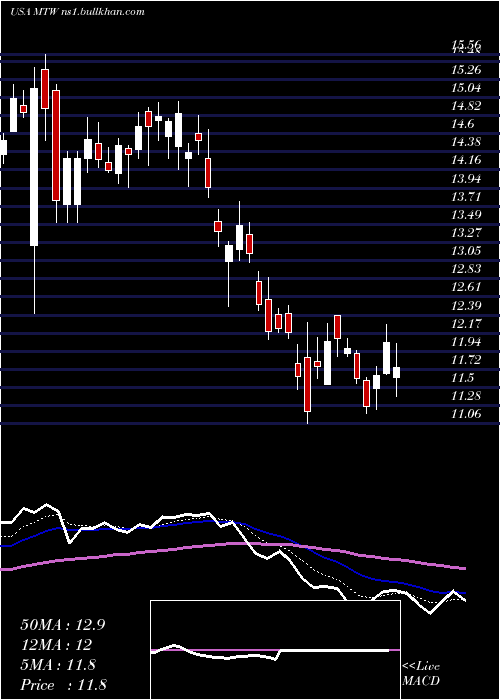Click the 12.39 price axis label
The height and width of the screenshot is (700, 500).
coord(466,305)
